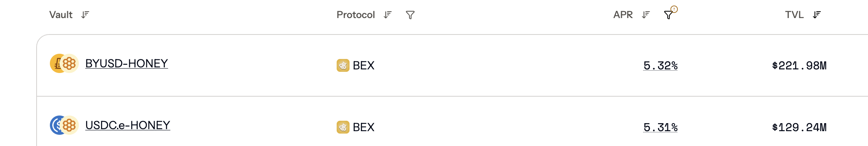The width and height of the screenshot is (868, 146).
Task: Click the Protocol sort icon
Action: coord(387,15)
